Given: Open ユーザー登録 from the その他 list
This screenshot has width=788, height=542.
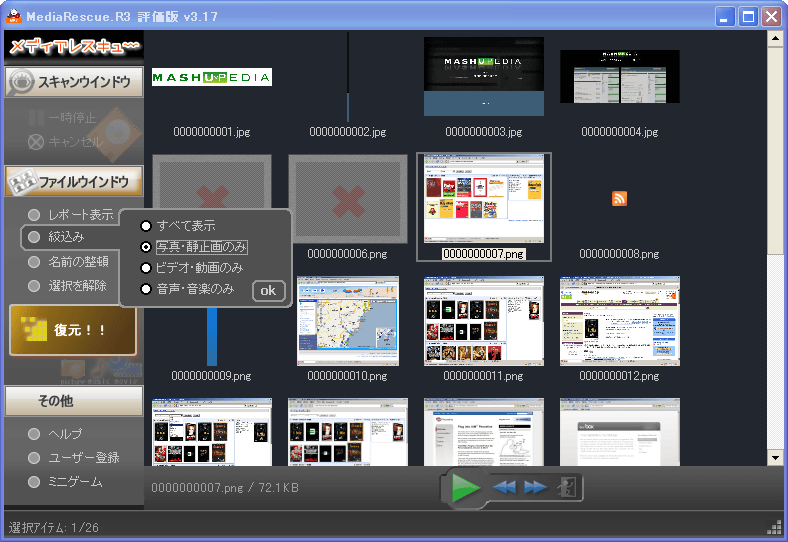Looking at the screenshot, I should [74, 458].
